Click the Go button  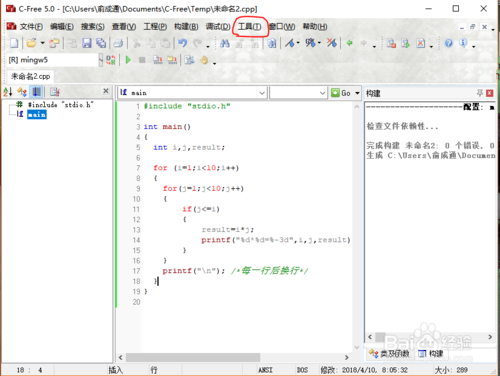point(341,93)
